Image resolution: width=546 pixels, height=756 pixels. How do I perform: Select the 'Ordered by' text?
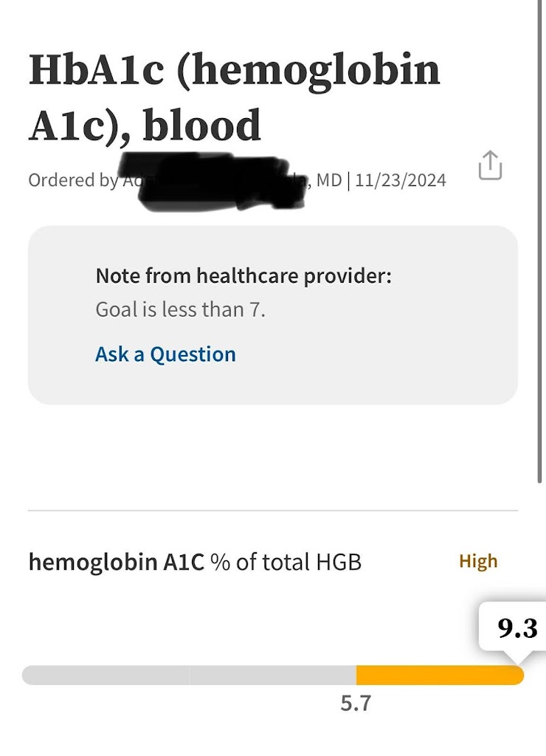[x=72, y=180]
